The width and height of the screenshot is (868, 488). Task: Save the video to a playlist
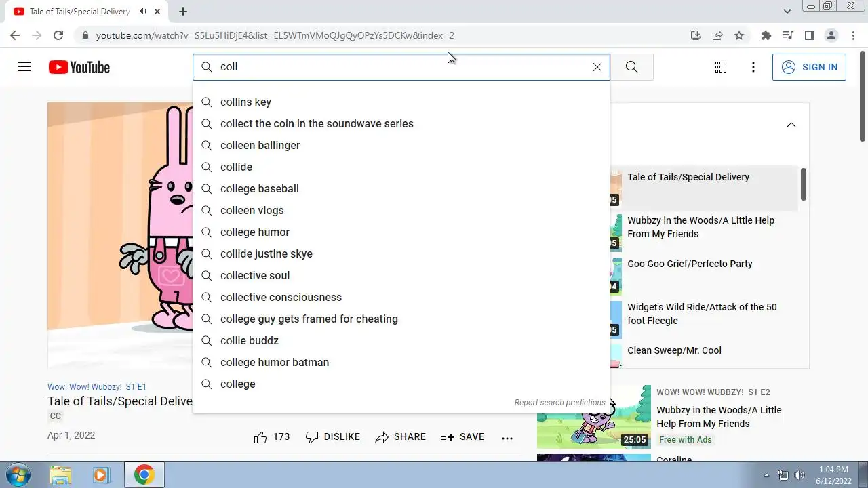pos(462,437)
